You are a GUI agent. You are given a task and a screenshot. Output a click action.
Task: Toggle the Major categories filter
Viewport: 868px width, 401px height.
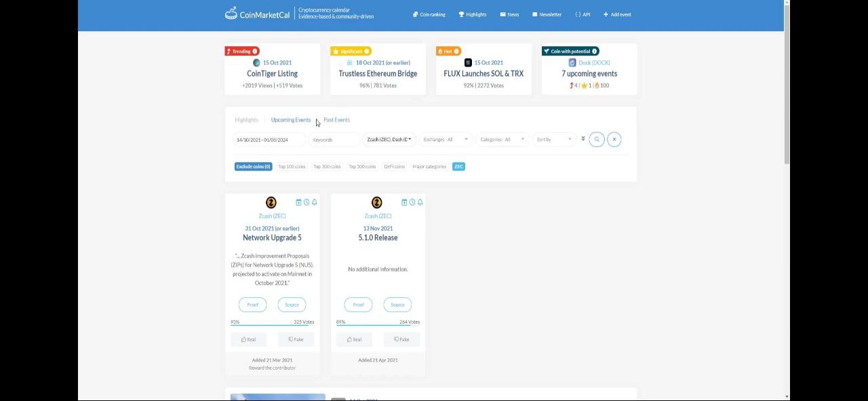(x=429, y=166)
